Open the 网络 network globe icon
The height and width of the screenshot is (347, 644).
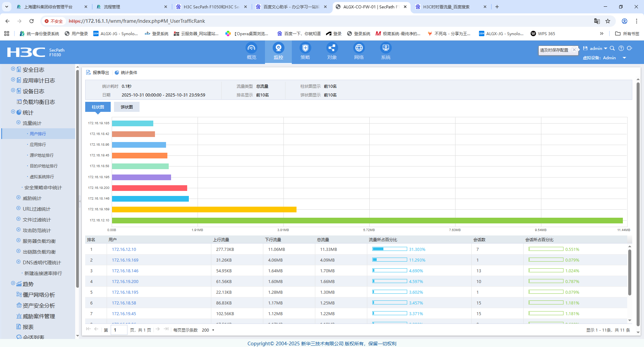click(359, 48)
